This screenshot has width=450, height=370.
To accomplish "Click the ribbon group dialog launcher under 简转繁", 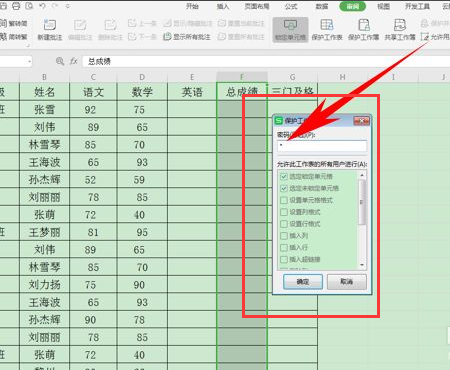I will click(28, 45).
